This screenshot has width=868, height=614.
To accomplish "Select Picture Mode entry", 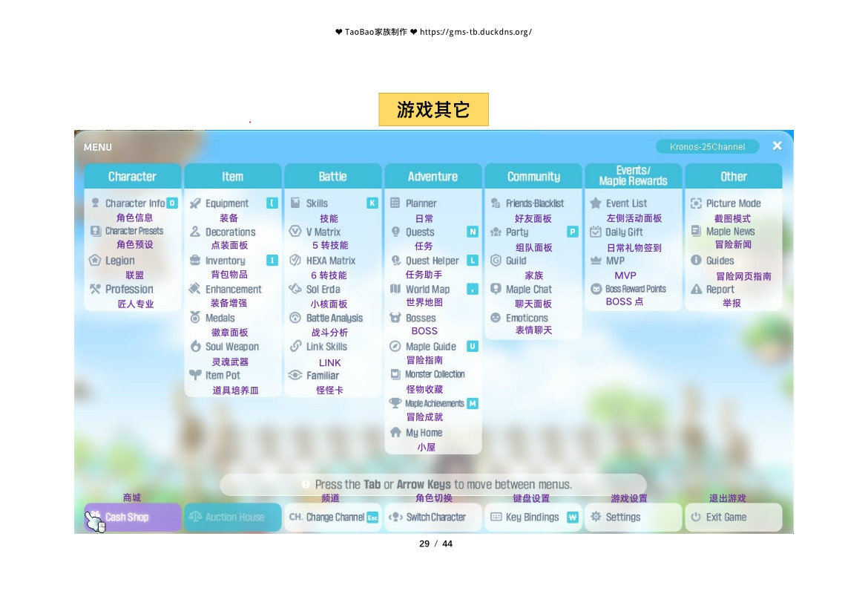I will pyautogui.click(x=733, y=203).
